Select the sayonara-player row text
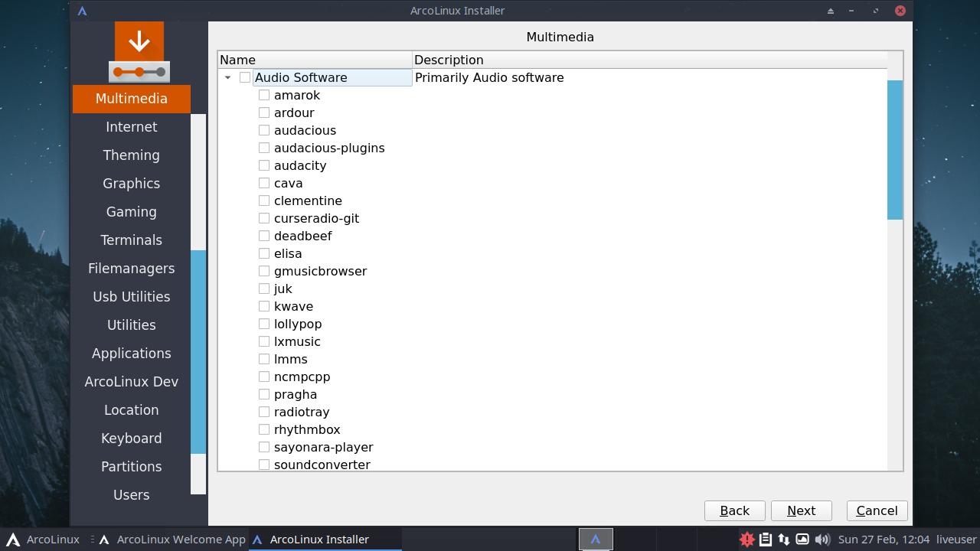 coord(324,447)
